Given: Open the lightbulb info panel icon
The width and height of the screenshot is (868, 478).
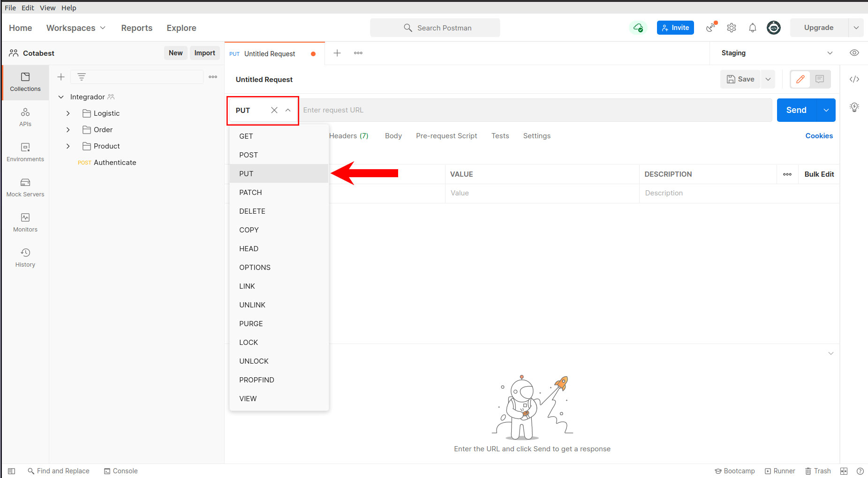Looking at the screenshot, I should tap(854, 107).
